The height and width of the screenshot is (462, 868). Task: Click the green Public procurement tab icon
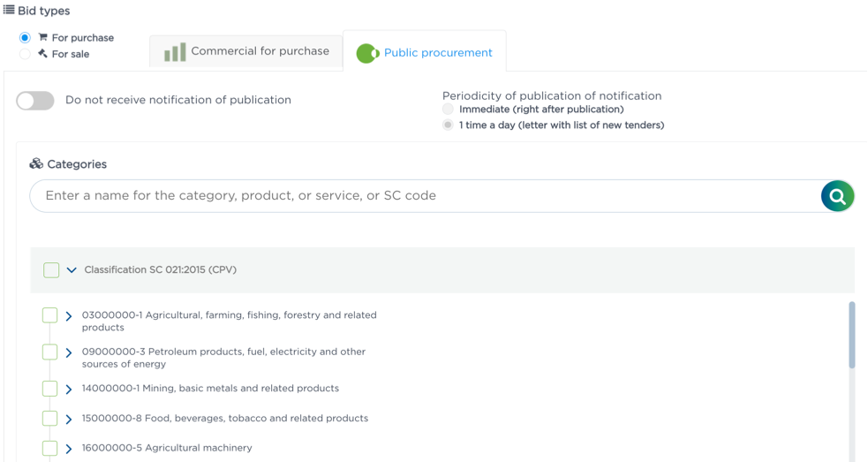tap(367, 53)
